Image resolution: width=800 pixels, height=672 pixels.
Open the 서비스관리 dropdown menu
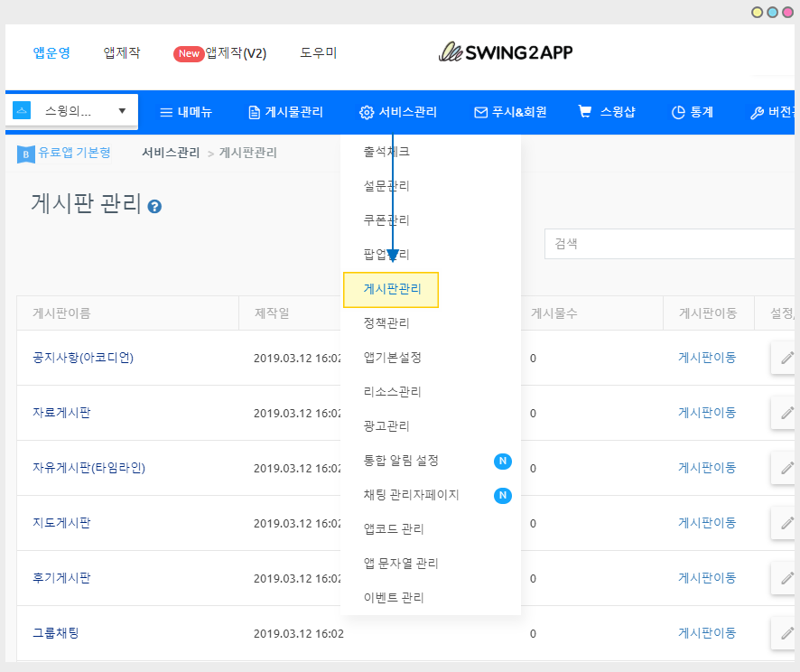(x=398, y=113)
